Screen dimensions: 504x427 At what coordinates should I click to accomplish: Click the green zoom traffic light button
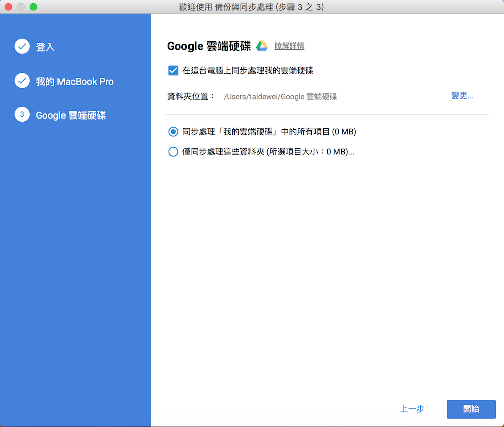(x=33, y=7)
